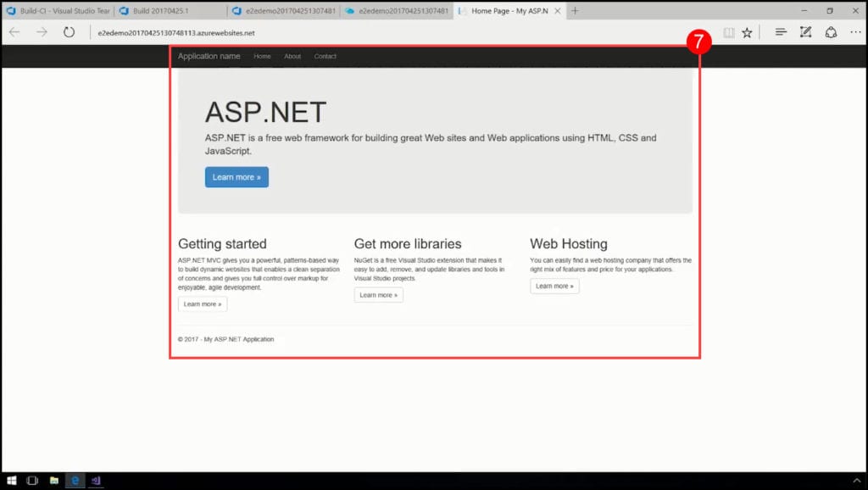Restore down the Edge browser window

[x=830, y=10]
